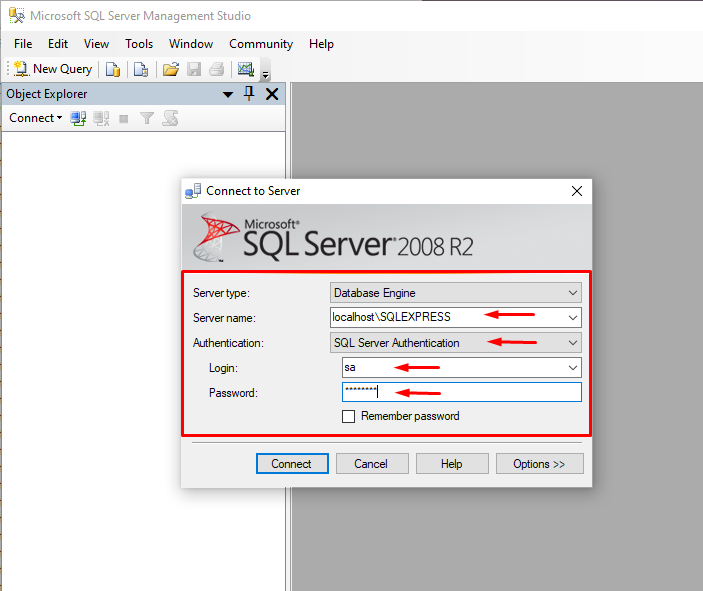Viewport: 703px width, 591px height.
Task: Click the Options >> button
Action: click(539, 463)
